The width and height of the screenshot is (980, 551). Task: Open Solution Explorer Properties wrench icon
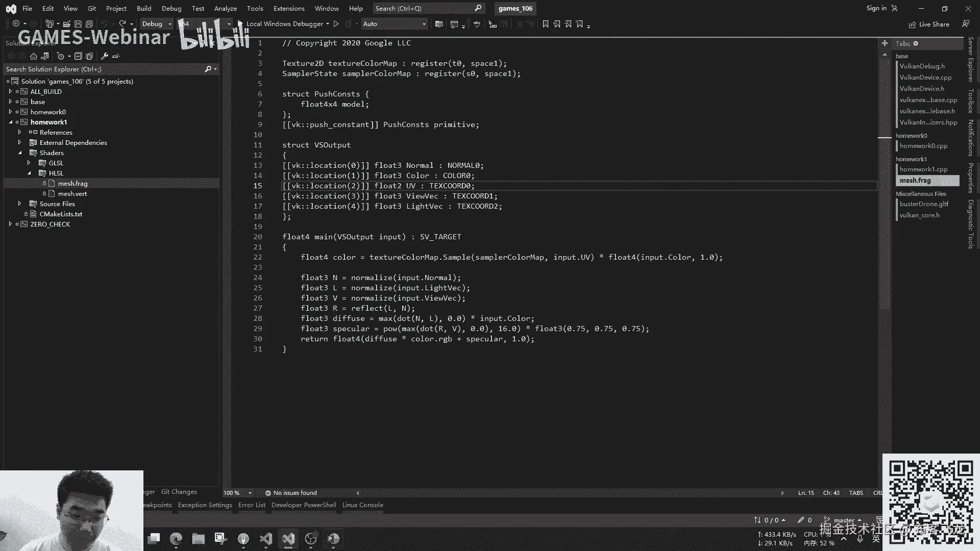pos(105,56)
